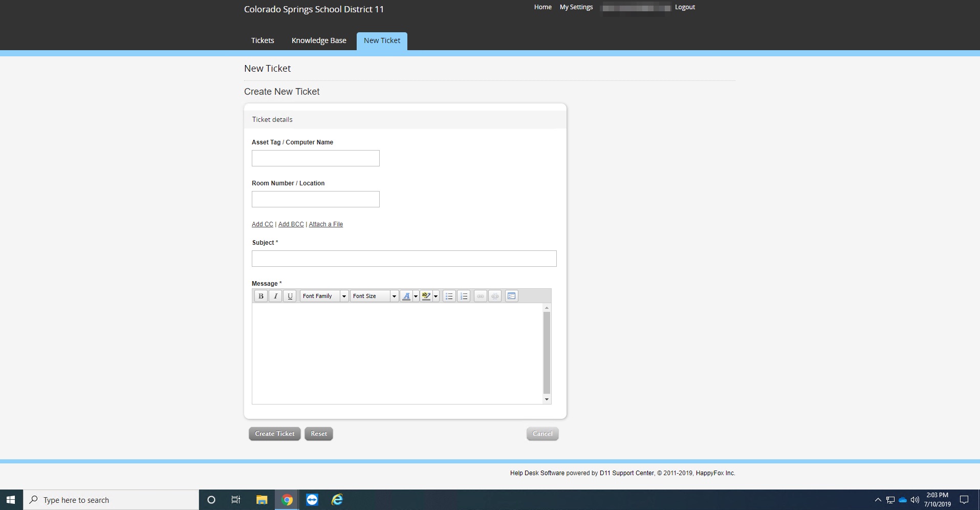This screenshot has width=980, height=510.
Task: Insert a numbered list
Action: click(464, 296)
